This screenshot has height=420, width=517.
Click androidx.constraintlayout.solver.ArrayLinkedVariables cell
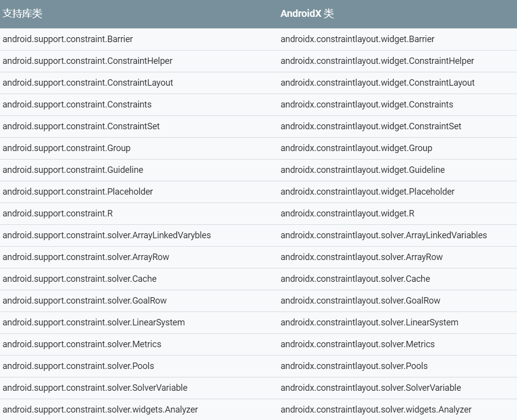[384, 235]
